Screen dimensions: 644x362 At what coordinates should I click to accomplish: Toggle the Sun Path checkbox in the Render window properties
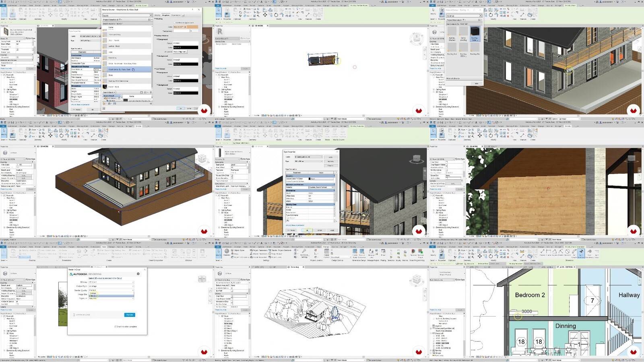(17, 304)
